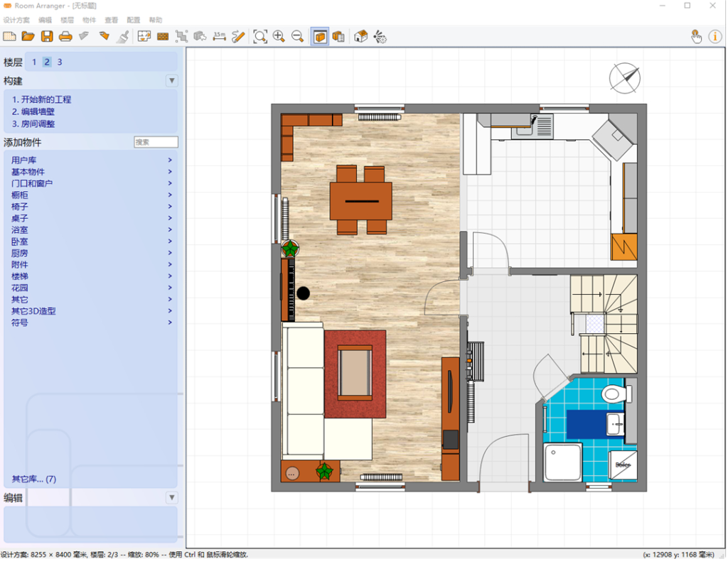The width and height of the screenshot is (728, 564).
Task: Click the grey undo arrow icon
Action: (x=84, y=36)
